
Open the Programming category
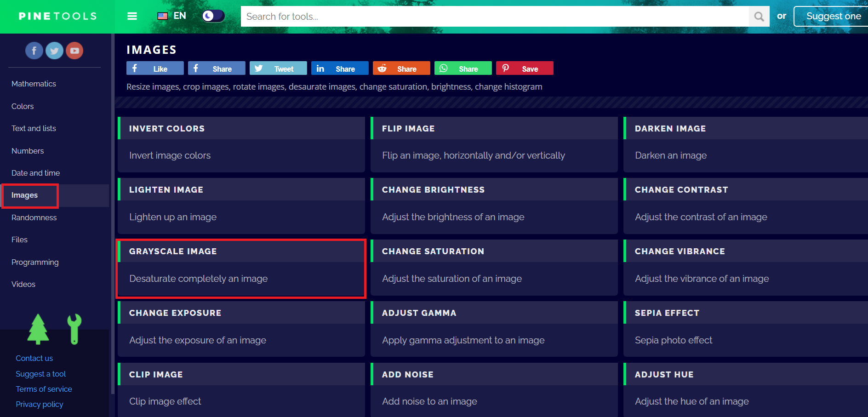(x=35, y=262)
